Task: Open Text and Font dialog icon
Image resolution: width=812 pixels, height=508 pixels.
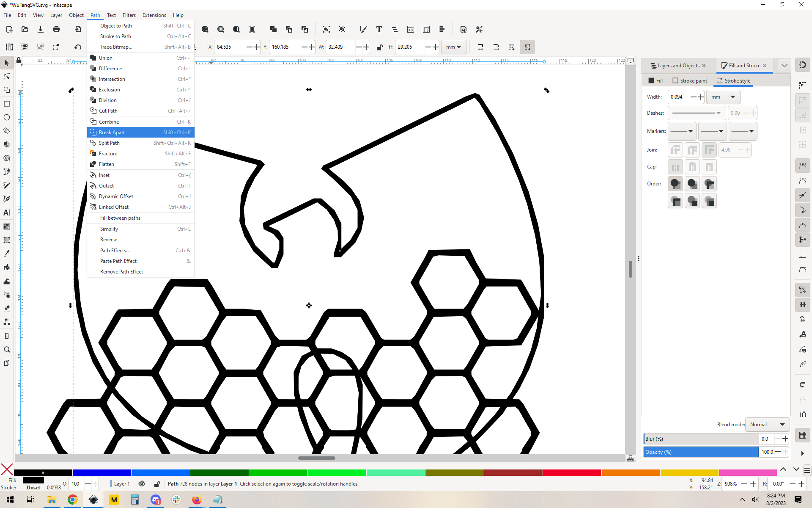Action: point(379,29)
